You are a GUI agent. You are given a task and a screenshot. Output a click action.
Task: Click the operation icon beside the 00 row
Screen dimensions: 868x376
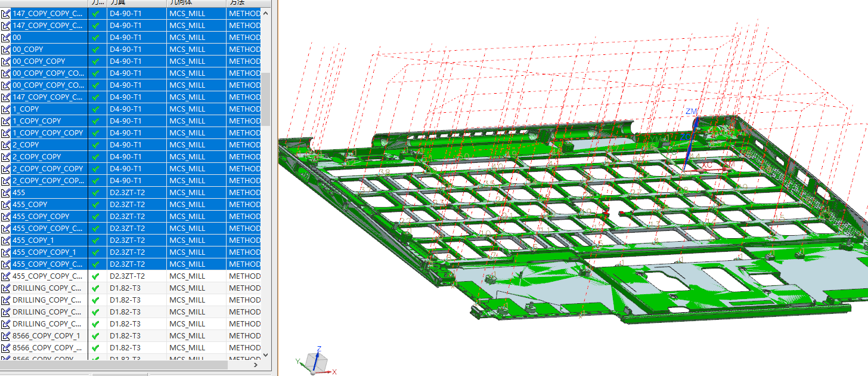[5, 38]
